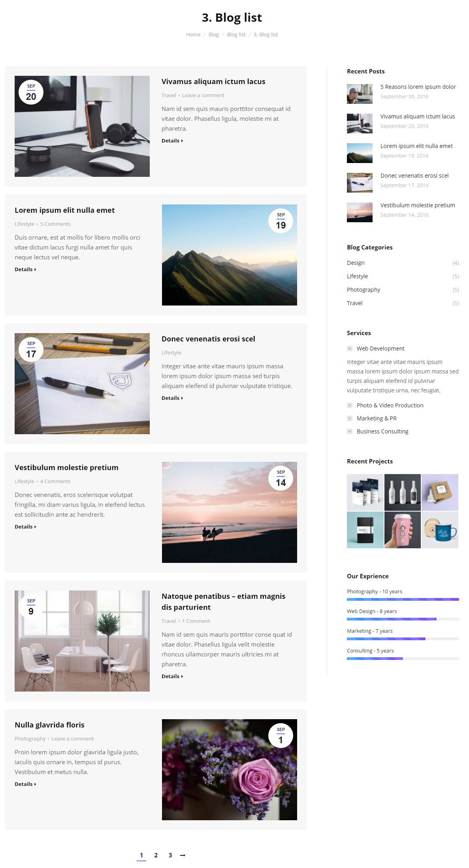Open 5 Reasons lorem ipsum dolor recent post
469x868 pixels.
click(x=418, y=87)
